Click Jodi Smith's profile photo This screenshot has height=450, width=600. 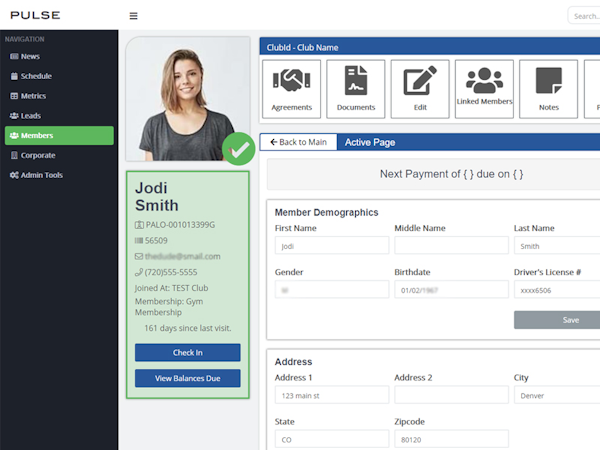(x=188, y=99)
